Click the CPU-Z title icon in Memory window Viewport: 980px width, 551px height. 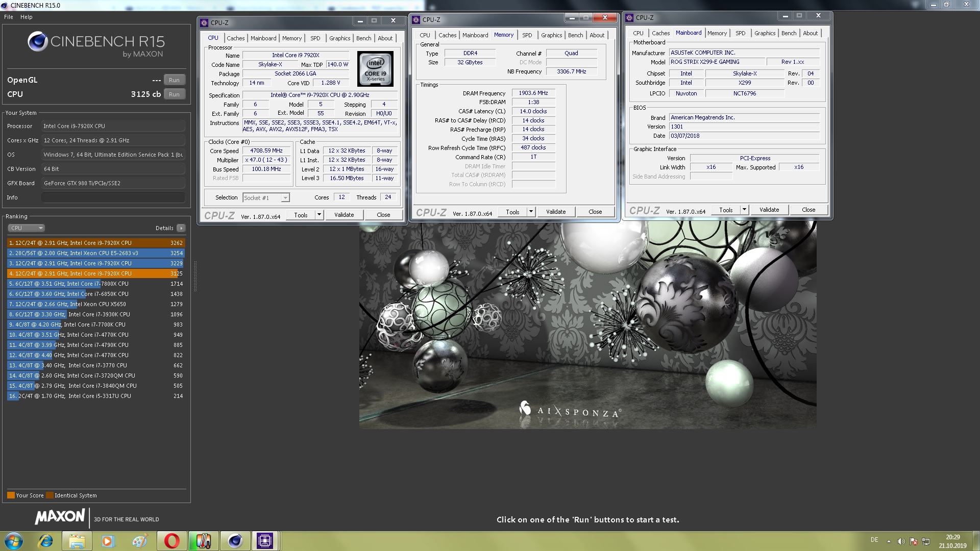[416, 19]
